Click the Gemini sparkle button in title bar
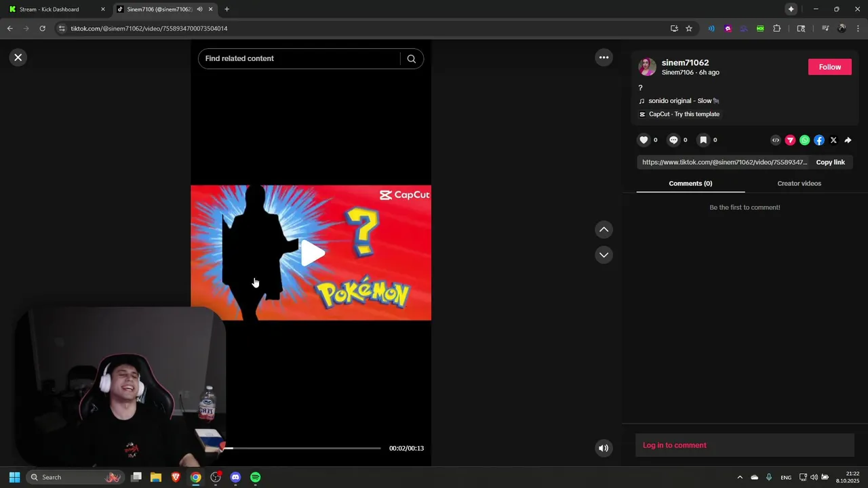Screen dimensions: 868x488 pyautogui.click(x=791, y=9)
